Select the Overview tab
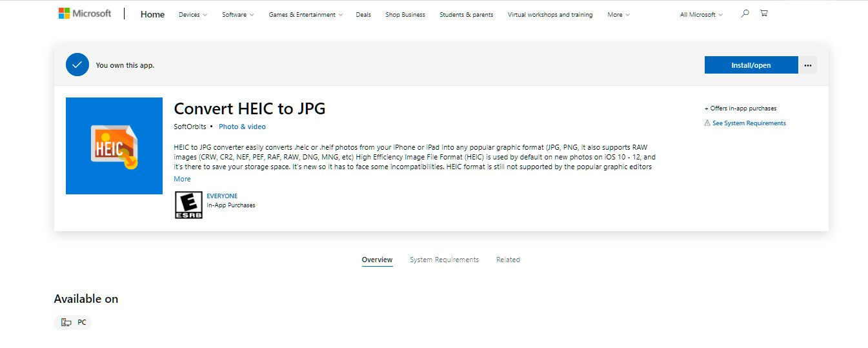This screenshot has width=868, height=348. tap(377, 260)
